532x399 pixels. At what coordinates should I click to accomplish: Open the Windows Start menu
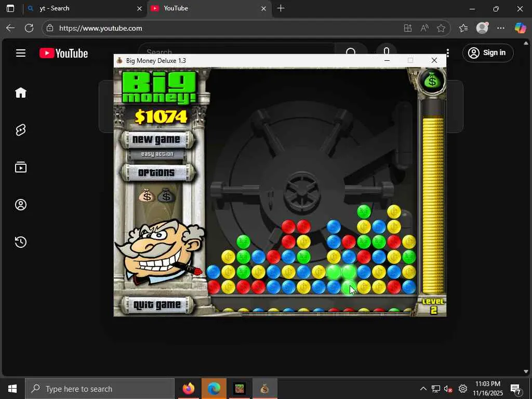pos(12,389)
